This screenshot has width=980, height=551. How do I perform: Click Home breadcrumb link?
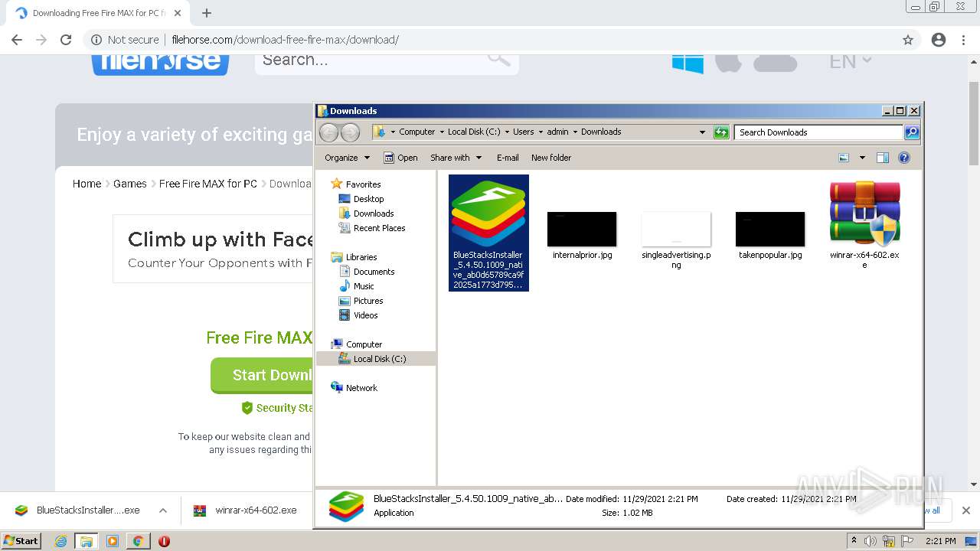click(x=87, y=184)
